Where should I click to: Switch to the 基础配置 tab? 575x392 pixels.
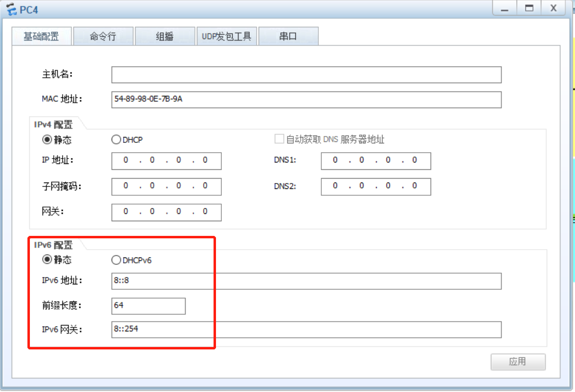pyautogui.click(x=42, y=36)
